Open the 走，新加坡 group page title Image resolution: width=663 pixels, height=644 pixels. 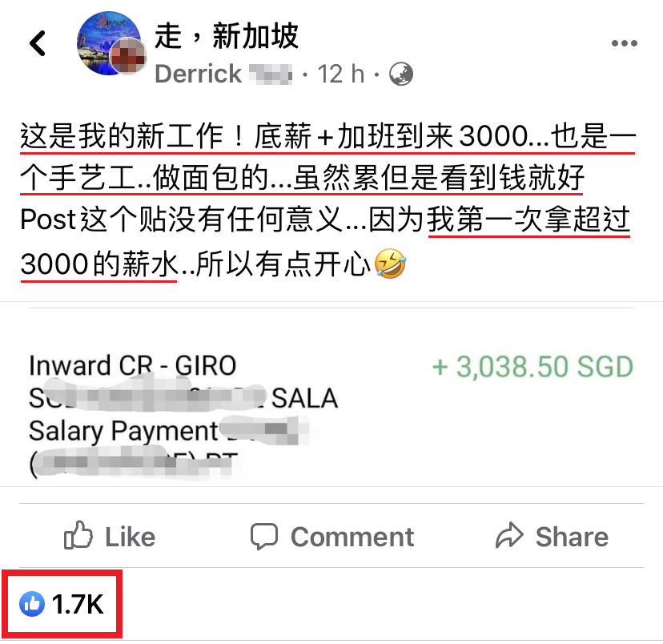click(x=227, y=36)
